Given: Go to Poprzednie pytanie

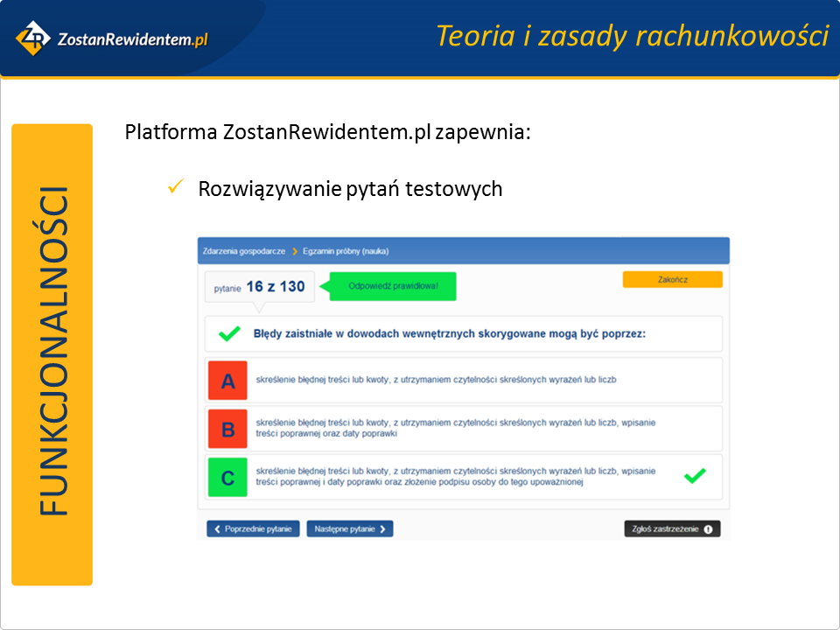Looking at the screenshot, I should [x=254, y=529].
